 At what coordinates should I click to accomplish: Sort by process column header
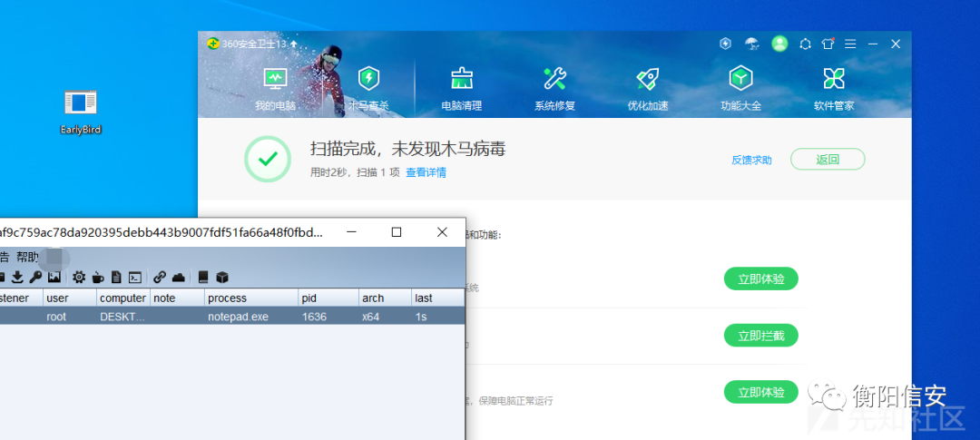tap(250, 298)
